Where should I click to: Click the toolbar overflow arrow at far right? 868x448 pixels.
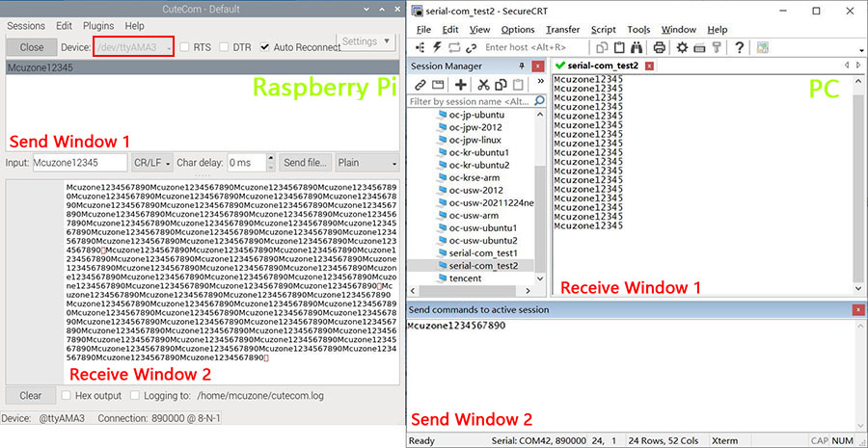pos(861,50)
